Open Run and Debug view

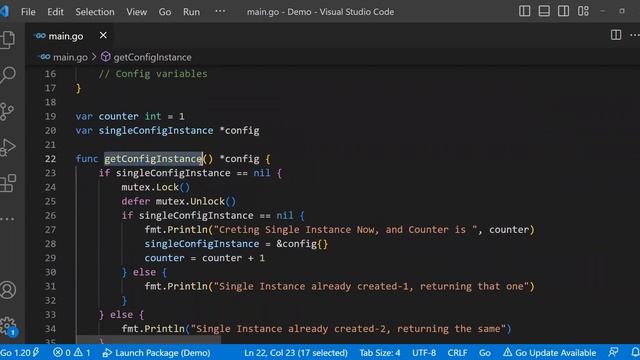click(7, 147)
